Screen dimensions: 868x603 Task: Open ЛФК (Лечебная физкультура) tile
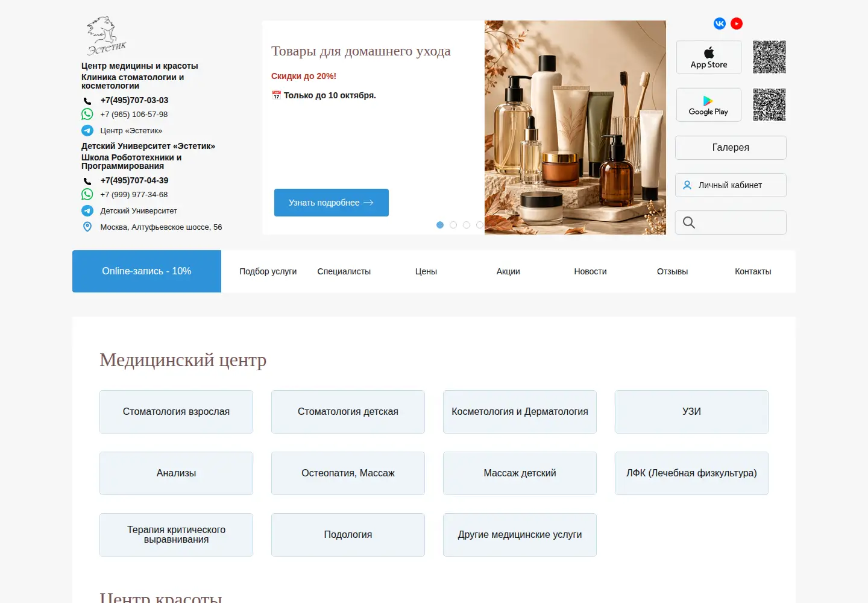691,473
